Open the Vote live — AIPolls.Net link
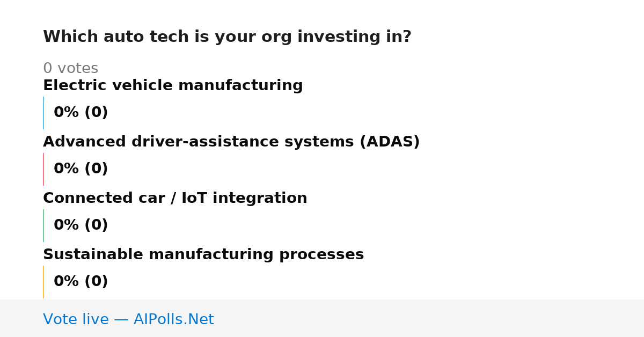This screenshot has width=644, height=337. pyautogui.click(x=128, y=319)
